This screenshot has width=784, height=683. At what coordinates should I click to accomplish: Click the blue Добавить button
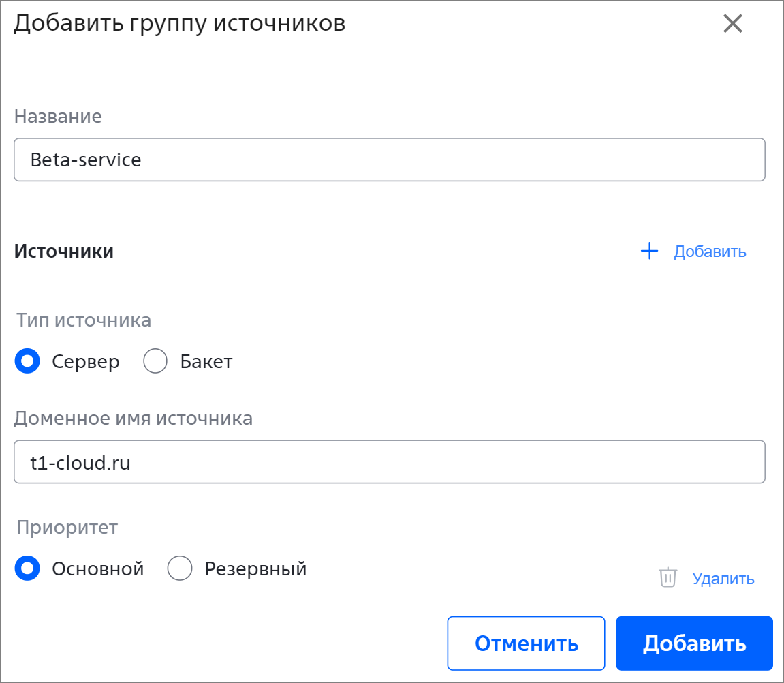pos(695,643)
